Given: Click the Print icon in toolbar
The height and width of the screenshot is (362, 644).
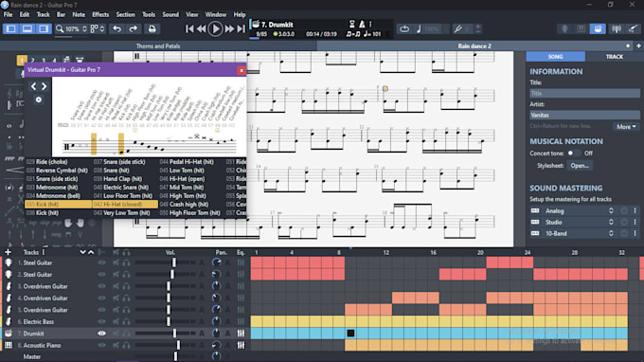Looking at the screenshot, I should (152, 28).
